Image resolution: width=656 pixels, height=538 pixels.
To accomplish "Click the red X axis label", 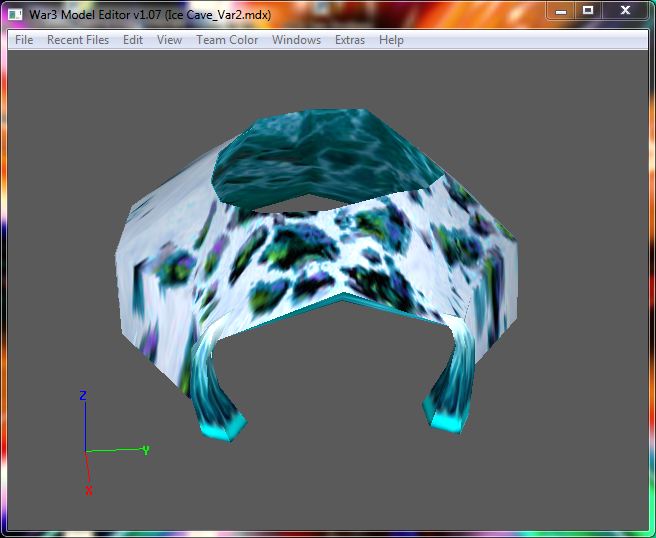I will tap(89, 491).
